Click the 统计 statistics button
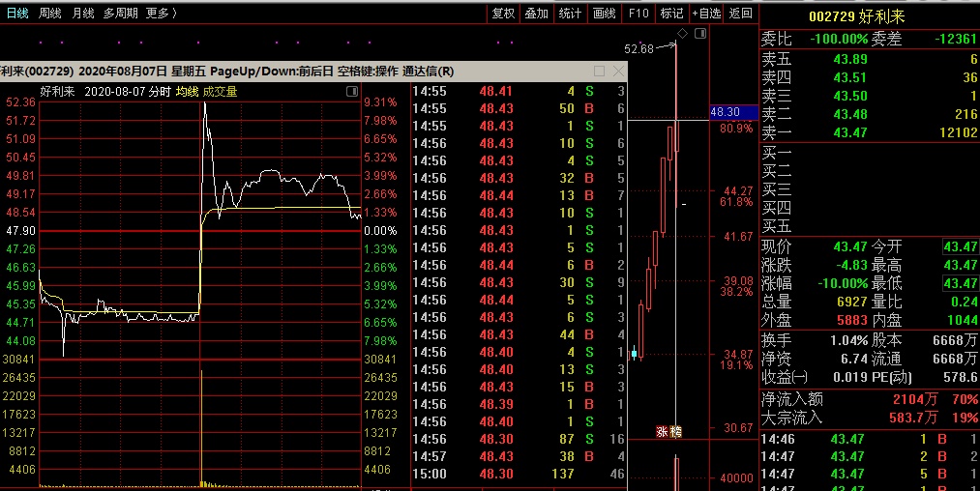The height and width of the screenshot is (491, 980). pos(571,13)
